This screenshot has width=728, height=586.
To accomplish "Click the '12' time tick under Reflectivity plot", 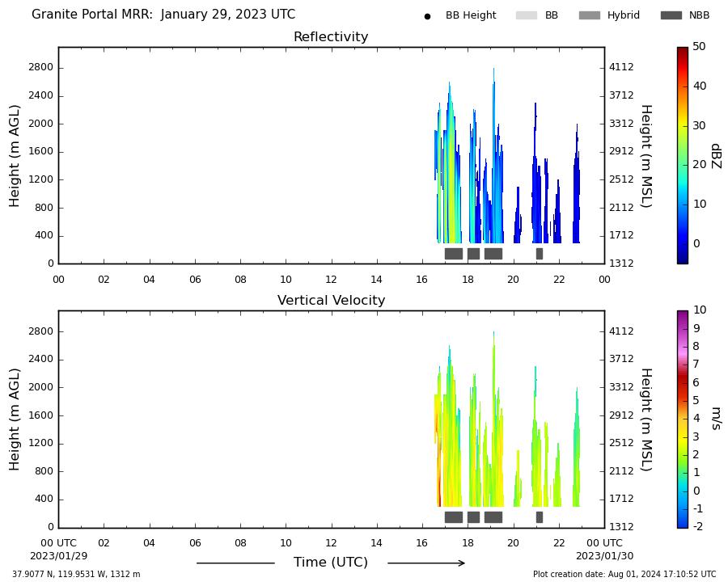I will [x=331, y=280].
